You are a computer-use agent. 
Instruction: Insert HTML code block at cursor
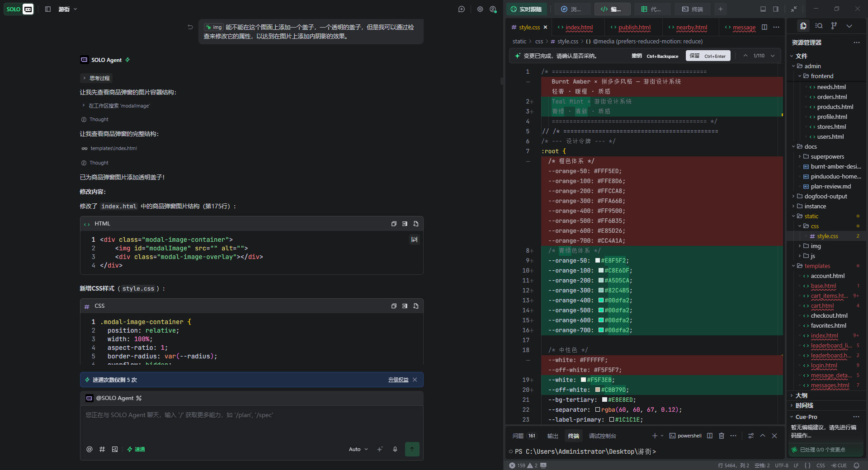pyautogui.click(x=405, y=224)
